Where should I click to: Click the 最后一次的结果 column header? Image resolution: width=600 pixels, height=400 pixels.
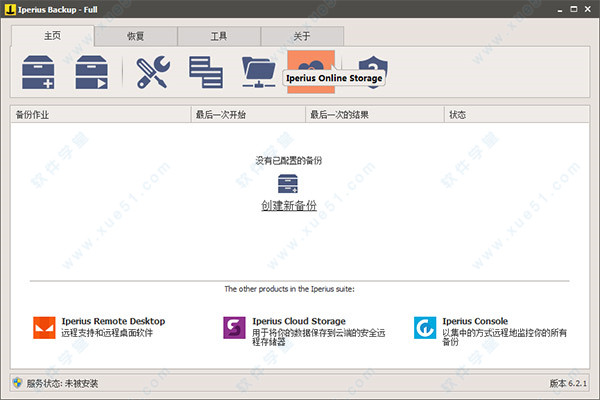(x=375, y=114)
